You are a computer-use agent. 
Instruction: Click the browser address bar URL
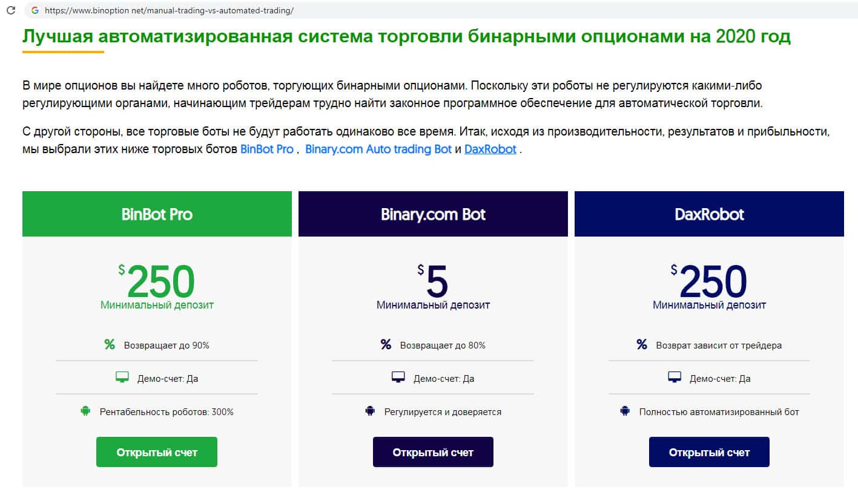[170, 10]
